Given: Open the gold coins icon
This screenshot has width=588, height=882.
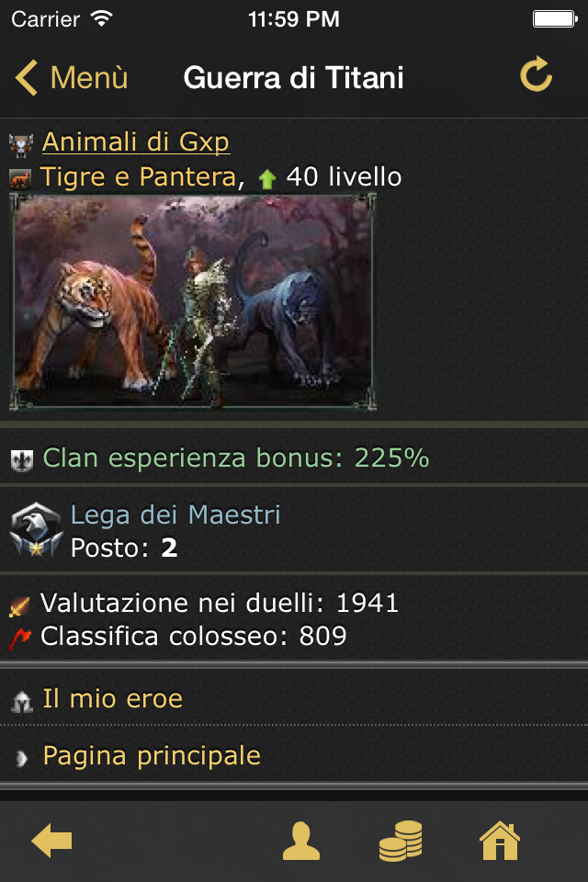Looking at the screenshot, I should (x=401, y=841).
